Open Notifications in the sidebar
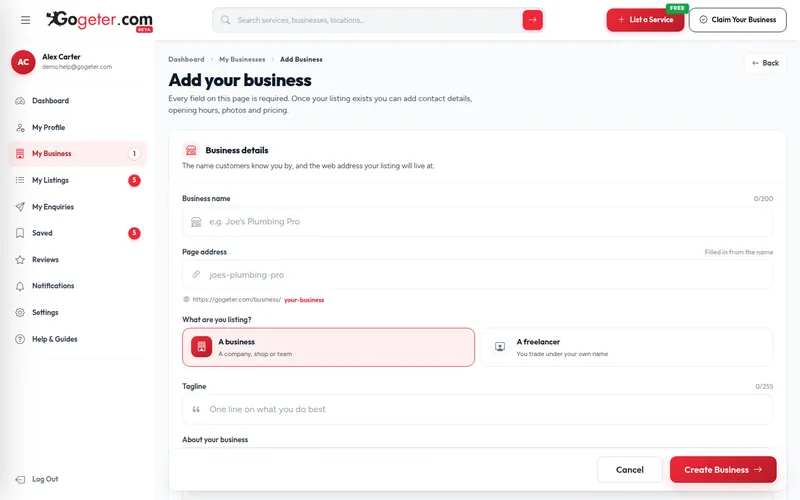This screenshot has height=500, width=800. coord(78,286)
